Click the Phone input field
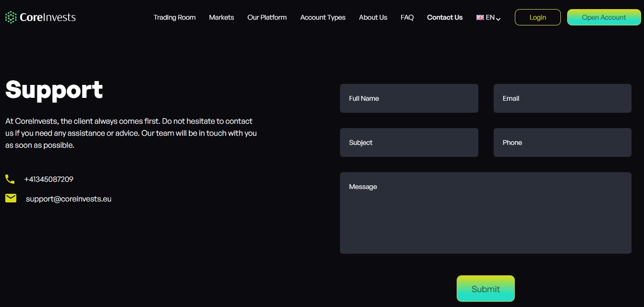The width and height of the screenshot is (644, 307). point(562,142)
